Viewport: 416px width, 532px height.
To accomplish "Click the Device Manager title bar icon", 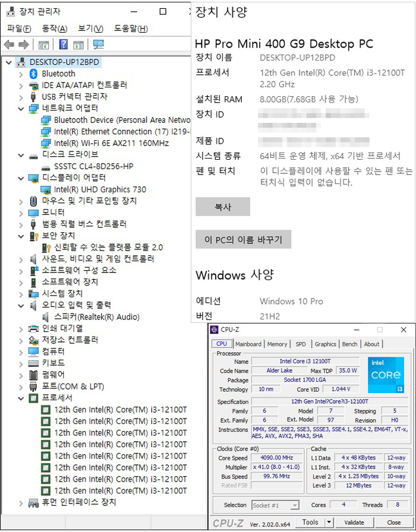I will tap(11, 11).
